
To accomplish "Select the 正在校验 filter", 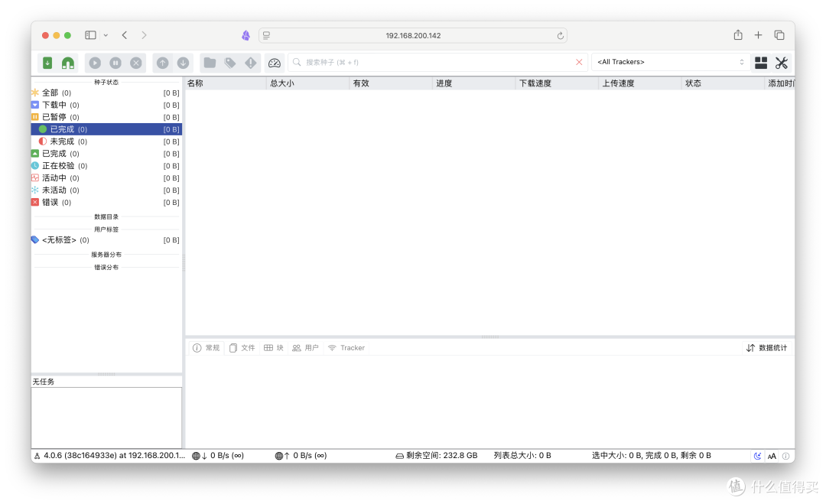I will point(106,165).
